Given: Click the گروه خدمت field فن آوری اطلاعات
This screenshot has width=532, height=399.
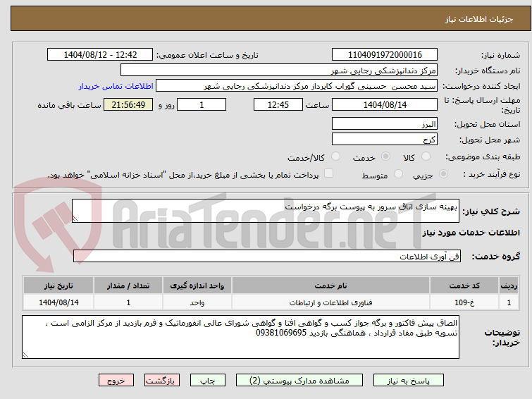Looking at the screenshot, I should (267, 256).
